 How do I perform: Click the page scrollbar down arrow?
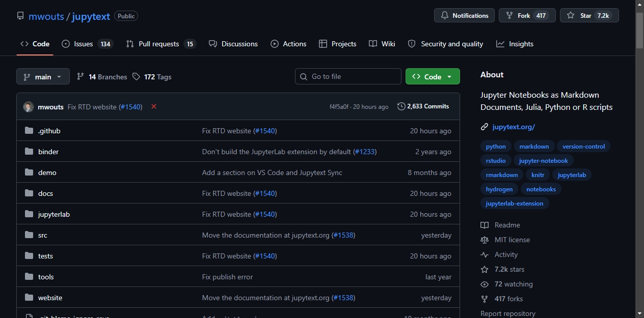tap(640, 313)
